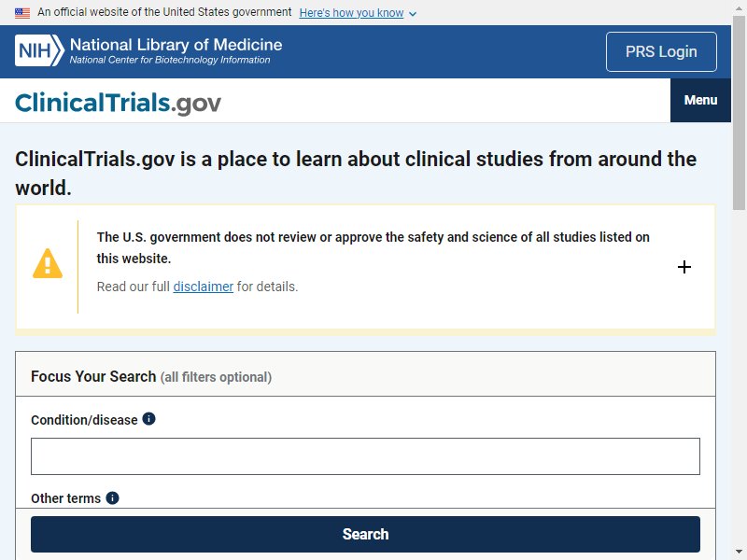Click the vertical scrollbar thumb

(739, 112)
